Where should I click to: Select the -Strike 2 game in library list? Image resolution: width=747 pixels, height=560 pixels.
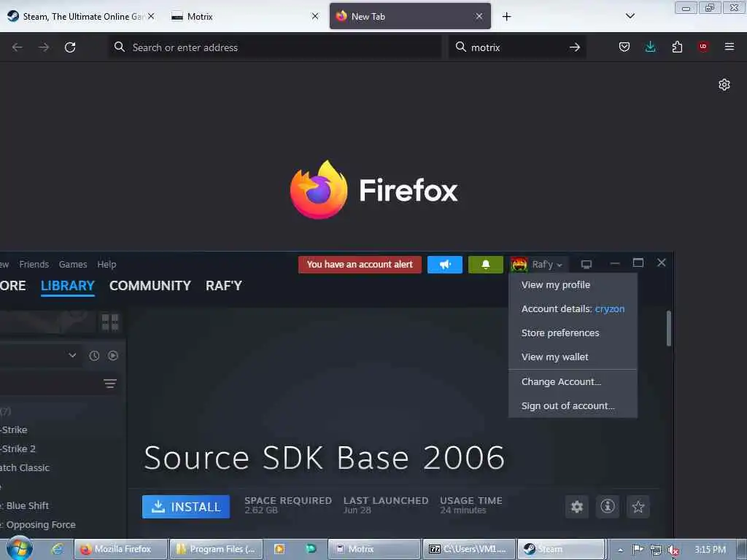pos(18,448)
